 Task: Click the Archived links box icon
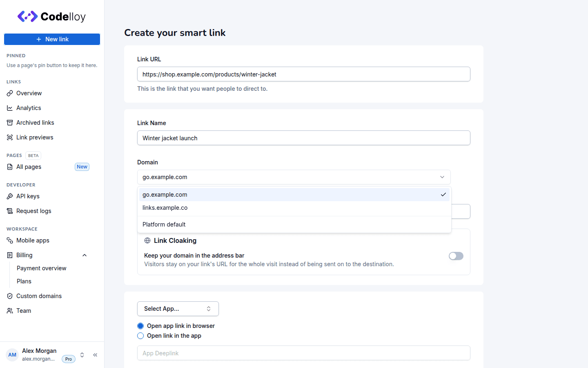(10, 123)
